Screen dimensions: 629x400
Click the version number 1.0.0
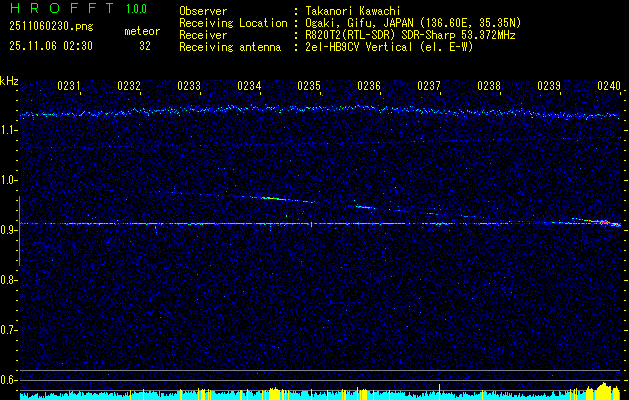[136, 9]
